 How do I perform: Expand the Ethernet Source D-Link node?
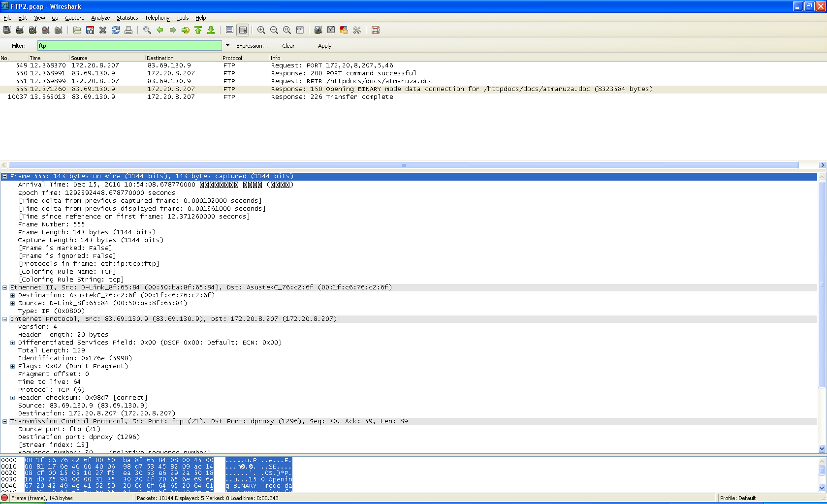point(12,303)
